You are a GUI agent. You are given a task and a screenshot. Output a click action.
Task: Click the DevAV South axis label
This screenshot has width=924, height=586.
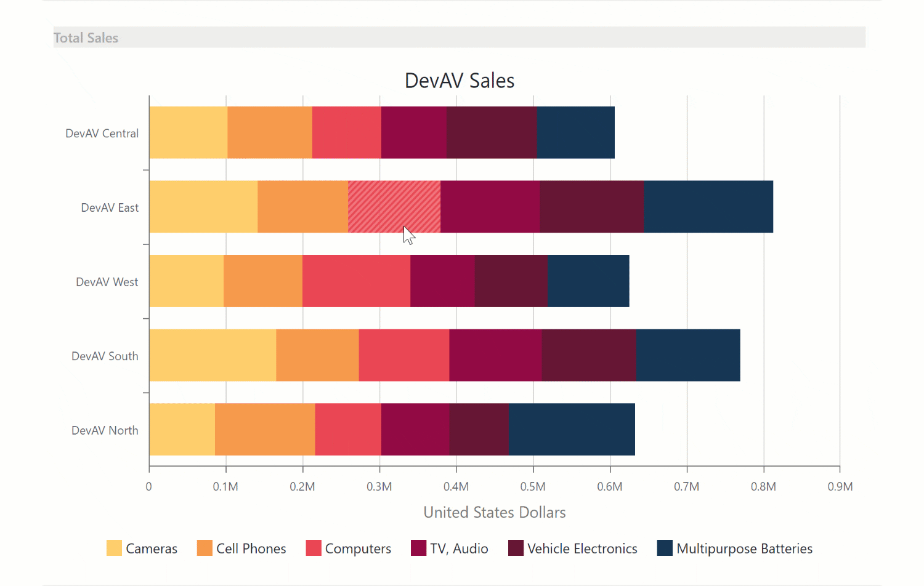(x=105, y=356)
